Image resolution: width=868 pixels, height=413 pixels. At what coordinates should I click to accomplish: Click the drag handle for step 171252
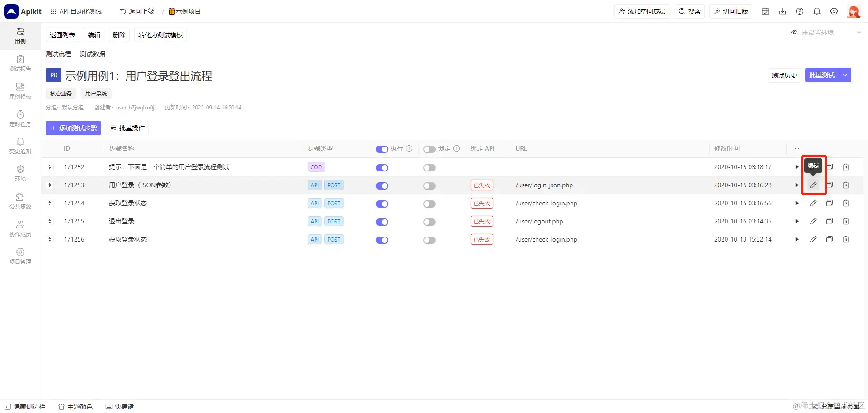[50, 167]
